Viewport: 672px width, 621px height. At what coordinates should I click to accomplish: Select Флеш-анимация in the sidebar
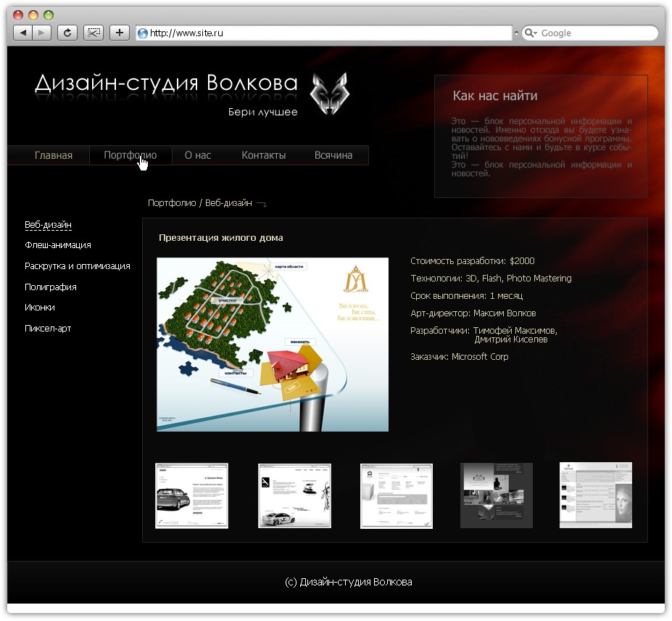click(58, 245)
